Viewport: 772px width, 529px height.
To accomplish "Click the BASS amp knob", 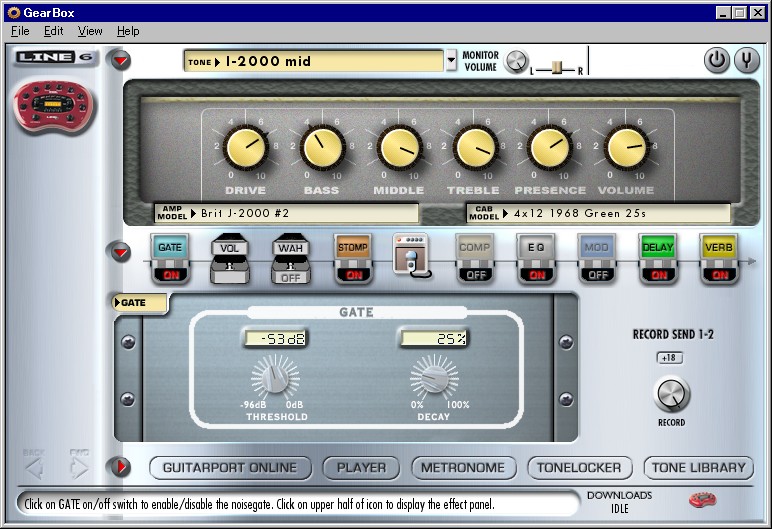I will 322,147.
